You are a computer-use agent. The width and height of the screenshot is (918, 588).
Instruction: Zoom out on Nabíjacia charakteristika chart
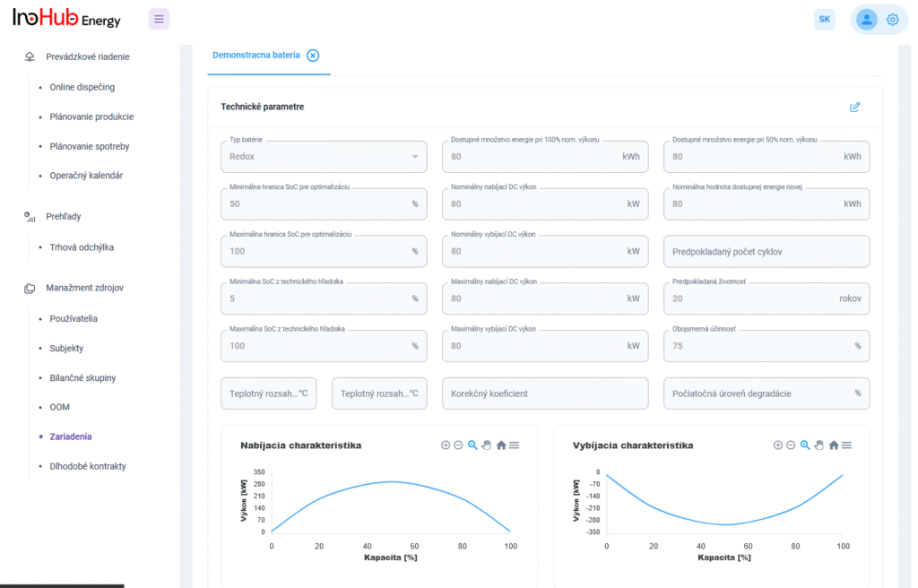tap(458, 445)
